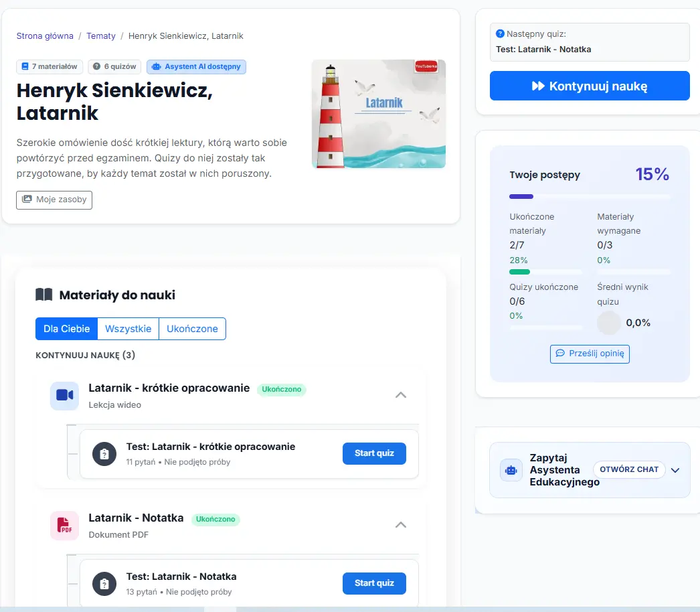
Task: Open the Tematy breadcrumb link
Action: tap(101, 35)
